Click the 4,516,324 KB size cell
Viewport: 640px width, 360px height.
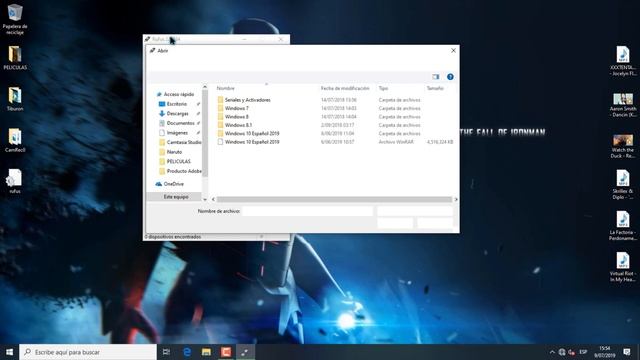pos(440,142)
